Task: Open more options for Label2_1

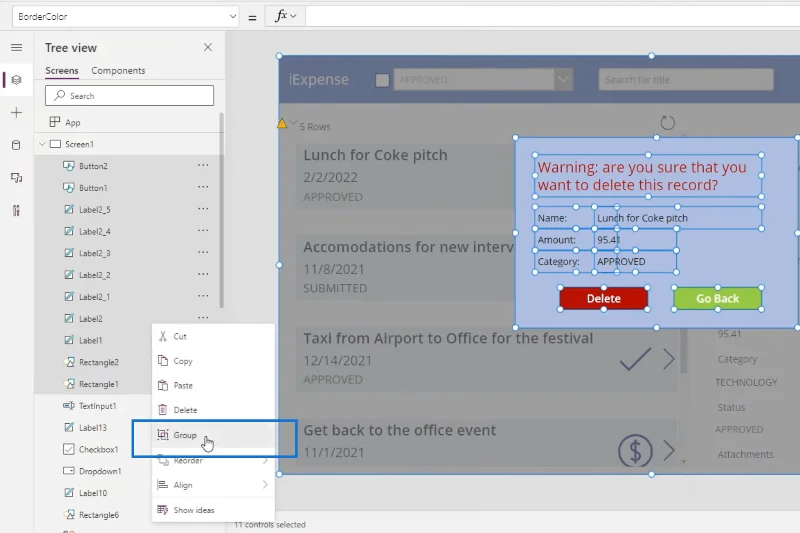Action: pos(203,296)
